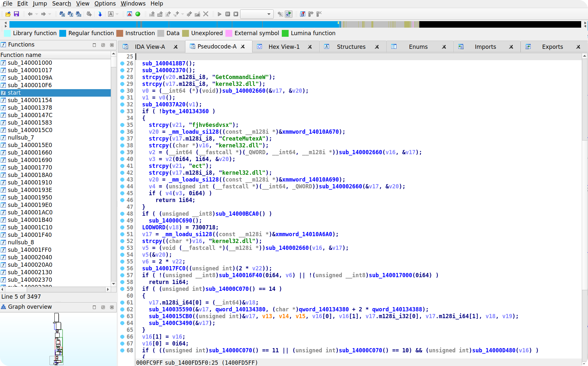Jump back with the left arrow icon

[30, 14]
